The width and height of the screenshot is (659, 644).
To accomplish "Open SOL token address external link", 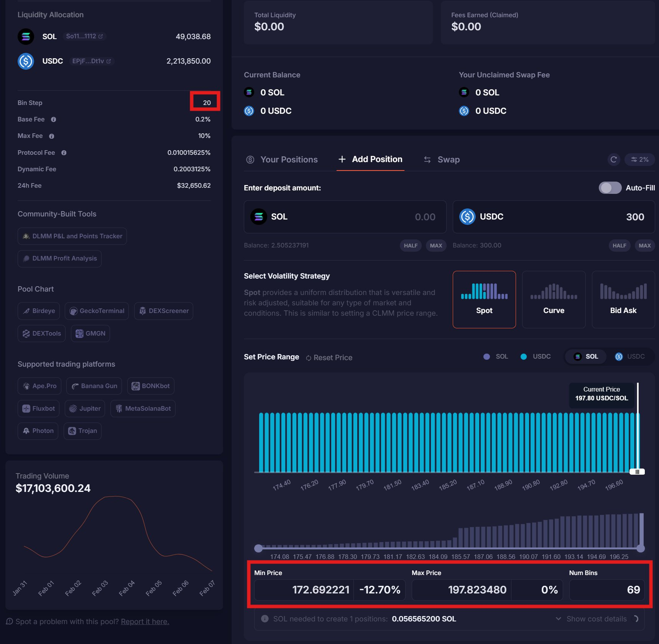I will 100,36.
